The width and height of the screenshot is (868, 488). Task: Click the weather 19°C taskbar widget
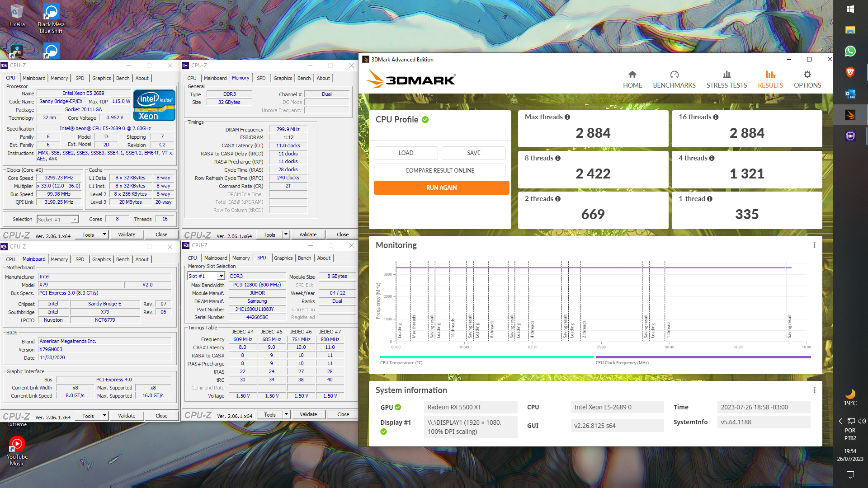click(x=850, y=397)
